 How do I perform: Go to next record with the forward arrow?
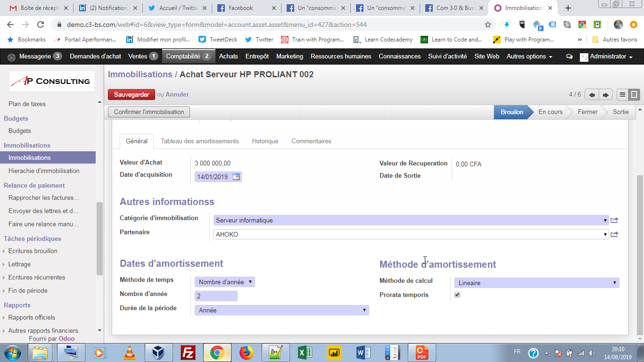tap(605, 94)
